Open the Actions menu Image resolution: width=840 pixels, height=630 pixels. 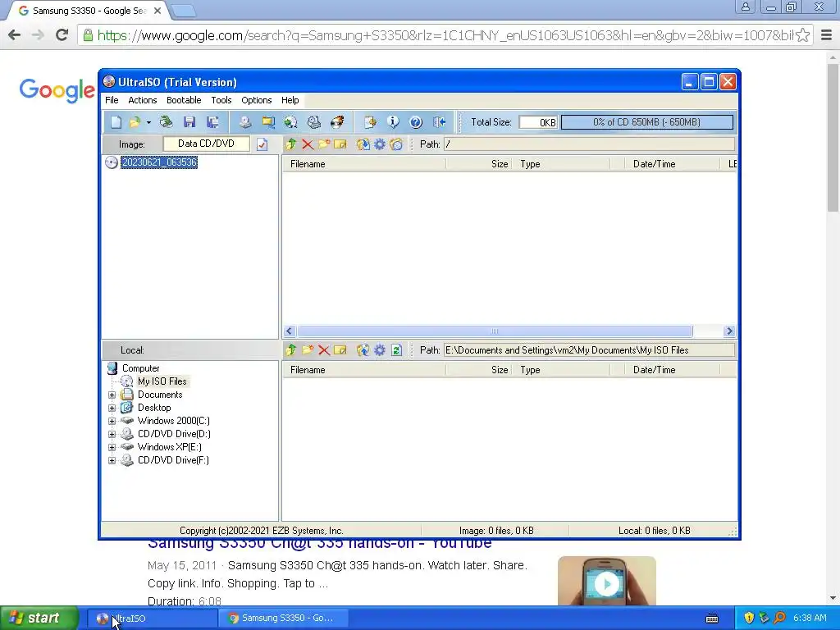coord(143,100)
